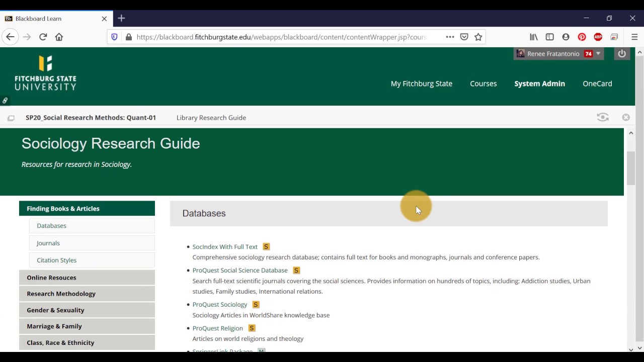The width and height of the screenshot is (644, 362).
Task: Click the close icon near preview toggle
Action: coord(626,117)
